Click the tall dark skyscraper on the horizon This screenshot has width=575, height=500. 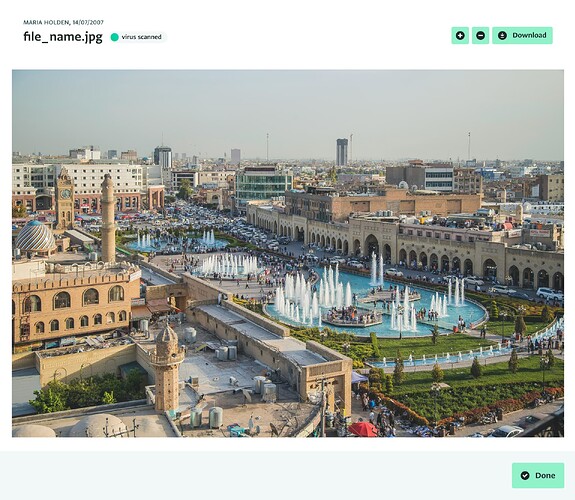click(342, 152)
